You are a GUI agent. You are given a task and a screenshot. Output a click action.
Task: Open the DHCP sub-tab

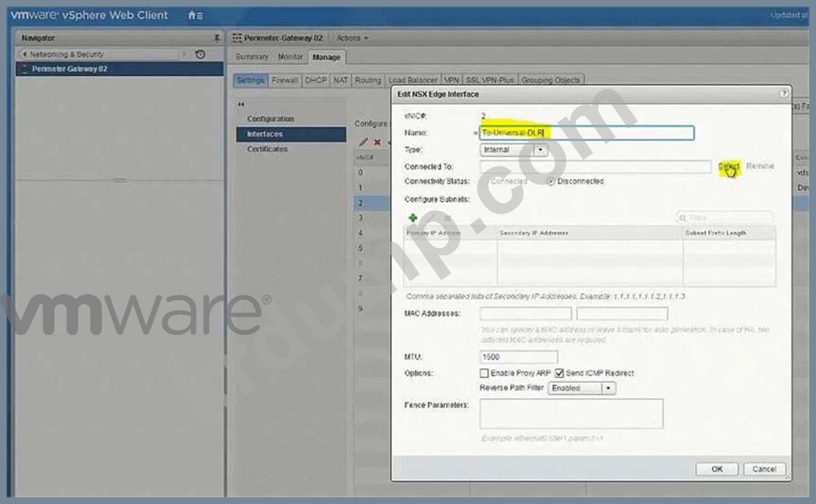pyautogui.click(x=315, y=80)
